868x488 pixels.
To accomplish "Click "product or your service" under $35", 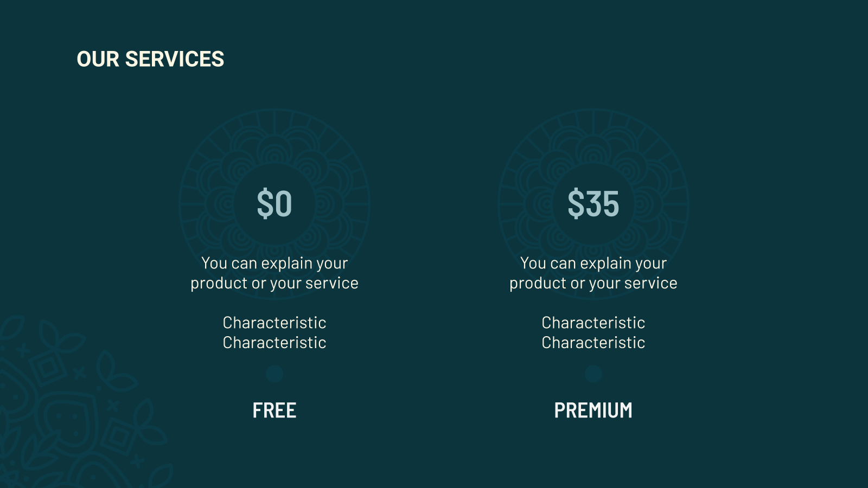I will pos(593,283).
